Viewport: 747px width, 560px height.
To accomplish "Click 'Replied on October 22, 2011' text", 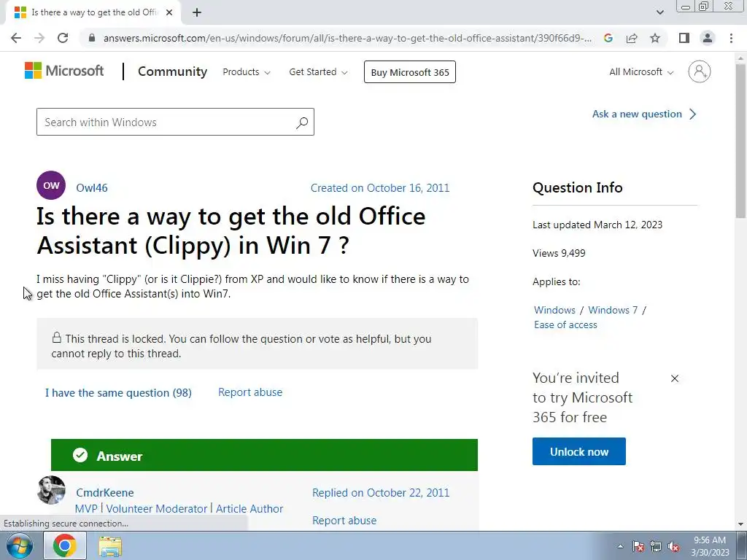I will tap(381, 493).
